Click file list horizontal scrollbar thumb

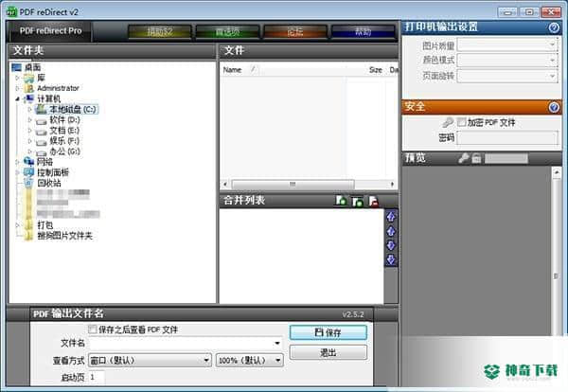293,185
